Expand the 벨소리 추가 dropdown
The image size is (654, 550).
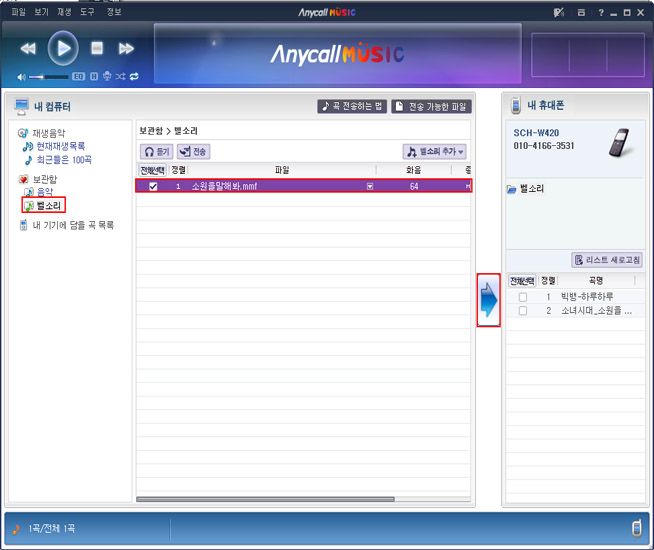pyautogui.click(x=435, y=152)
